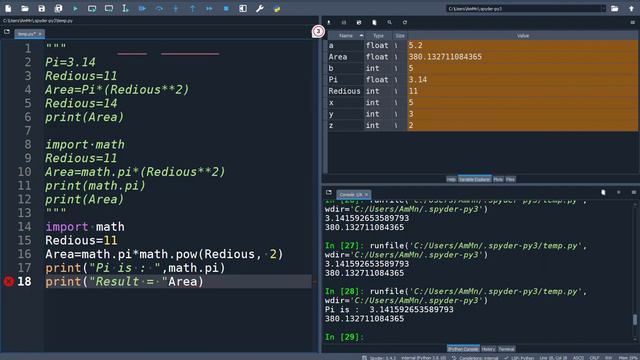Viewport: 640px width, 360px height.
Task: Maximize the current pane
Action: pos(243,8)
